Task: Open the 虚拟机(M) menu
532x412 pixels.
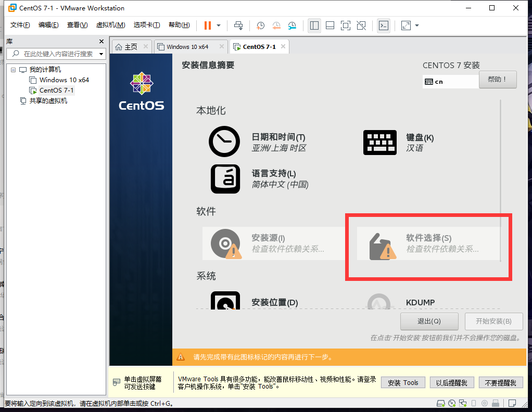Action: (110, 25)
